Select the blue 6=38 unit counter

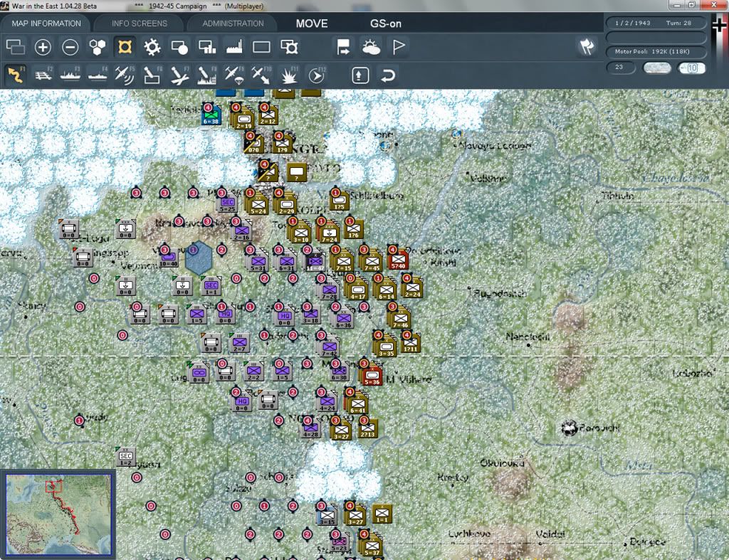pyautogui.click(x=211, y=115)
